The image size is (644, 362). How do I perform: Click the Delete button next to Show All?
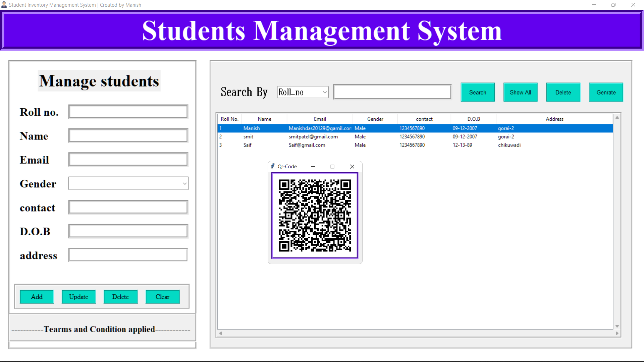click(563, 92)
